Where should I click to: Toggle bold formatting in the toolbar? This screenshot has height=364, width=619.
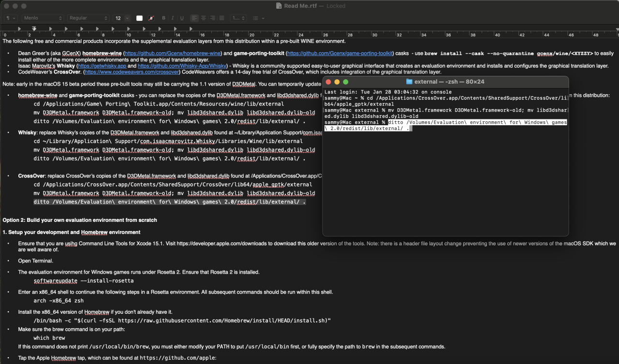coord(163,18)
